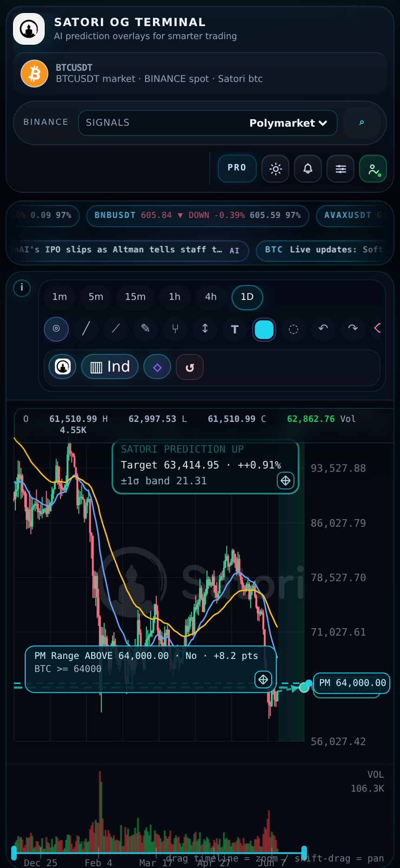Image resolution: width=400 pixels, height=868 pixels.
Task: Select the BNBUSDT ticker chip
Action: (x=198, y=216)
